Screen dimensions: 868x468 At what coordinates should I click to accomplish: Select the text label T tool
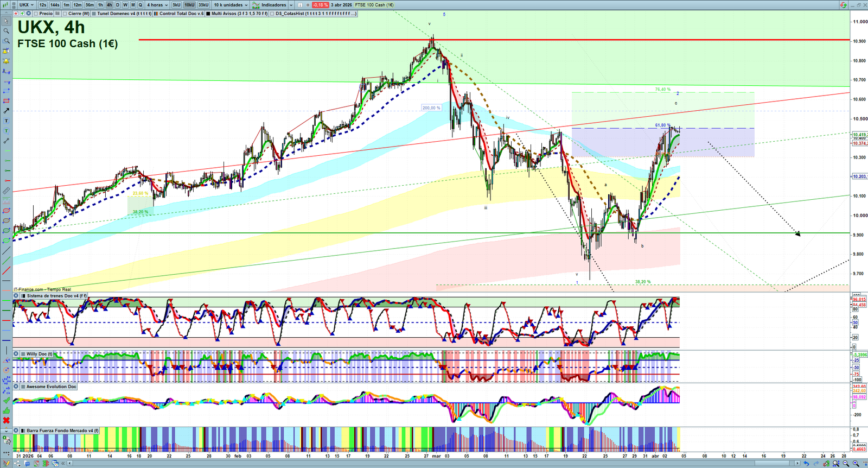6,121
